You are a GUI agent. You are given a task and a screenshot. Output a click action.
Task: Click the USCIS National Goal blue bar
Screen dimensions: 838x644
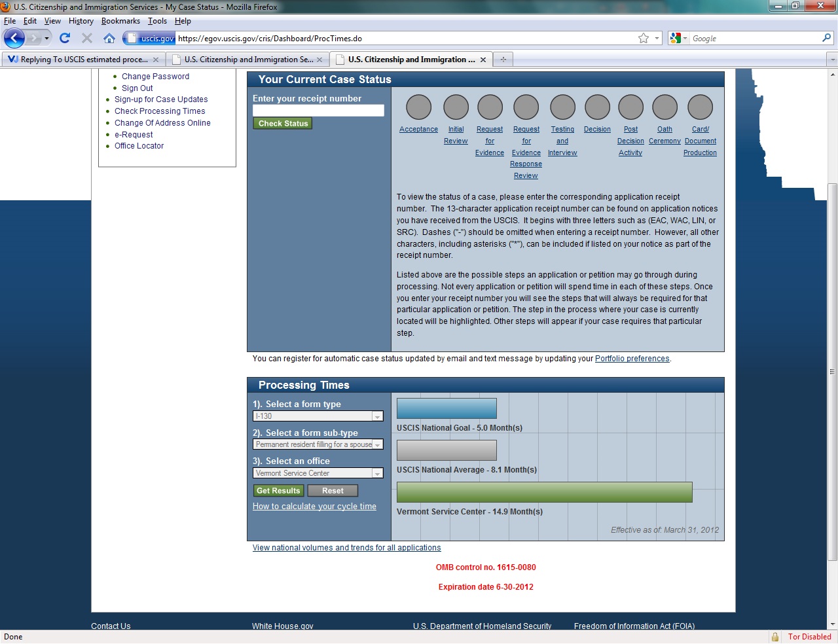coord(446,408)
